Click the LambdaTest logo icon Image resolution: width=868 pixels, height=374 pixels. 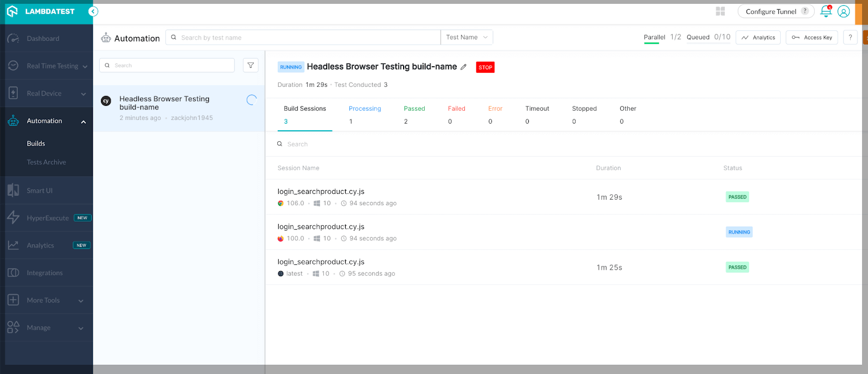(12, 11)
